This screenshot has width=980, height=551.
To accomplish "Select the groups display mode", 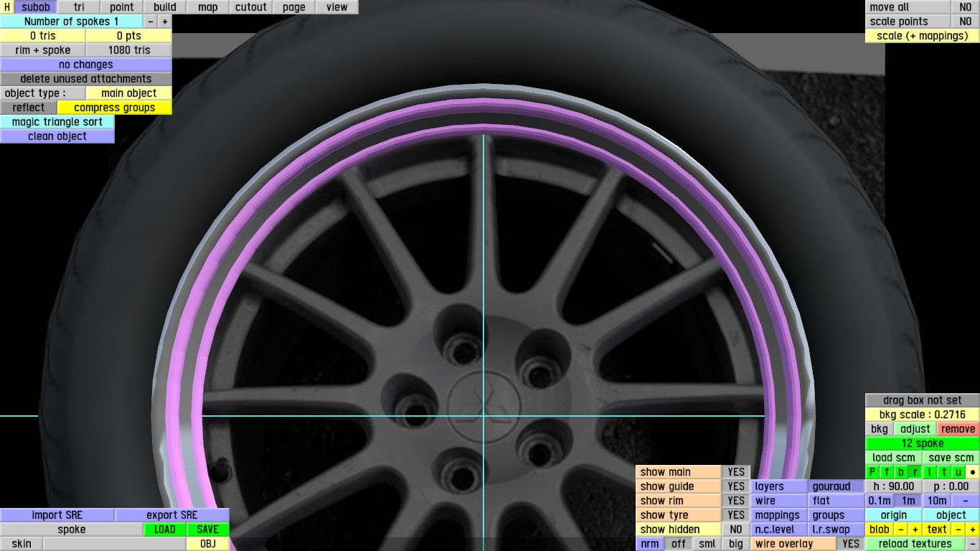I will pyautogui.click(x=837, y=515).
